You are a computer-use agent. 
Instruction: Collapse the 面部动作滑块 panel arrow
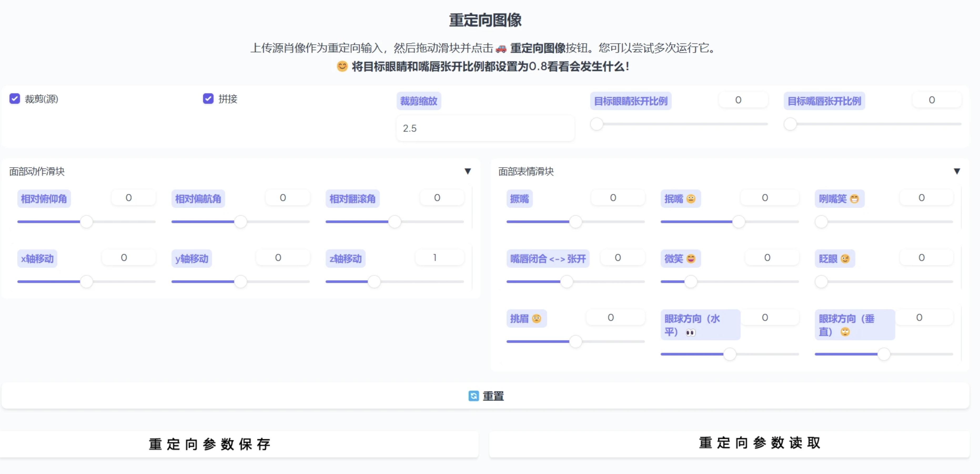click(468, 171)
